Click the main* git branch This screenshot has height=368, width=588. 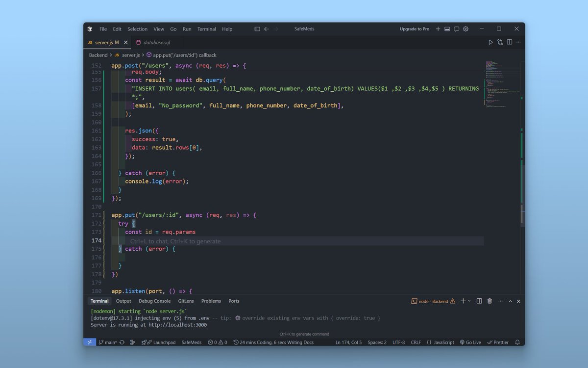tap(108, 342)
